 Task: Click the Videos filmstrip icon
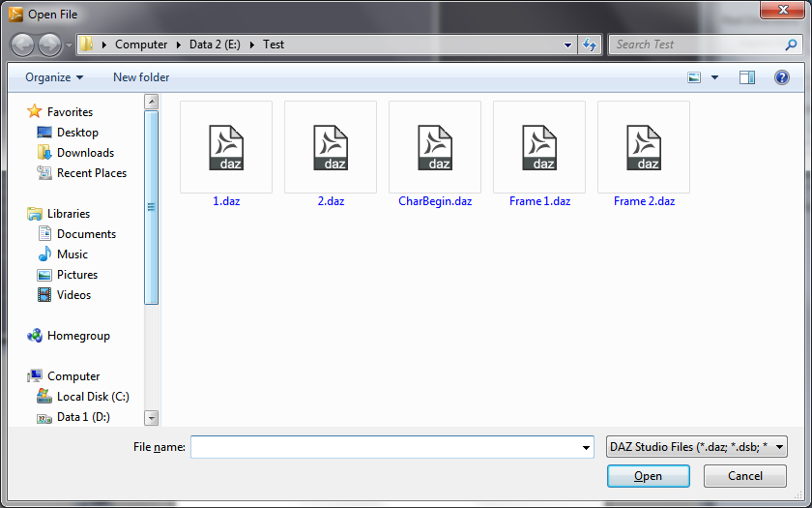[x=44, y=294]
